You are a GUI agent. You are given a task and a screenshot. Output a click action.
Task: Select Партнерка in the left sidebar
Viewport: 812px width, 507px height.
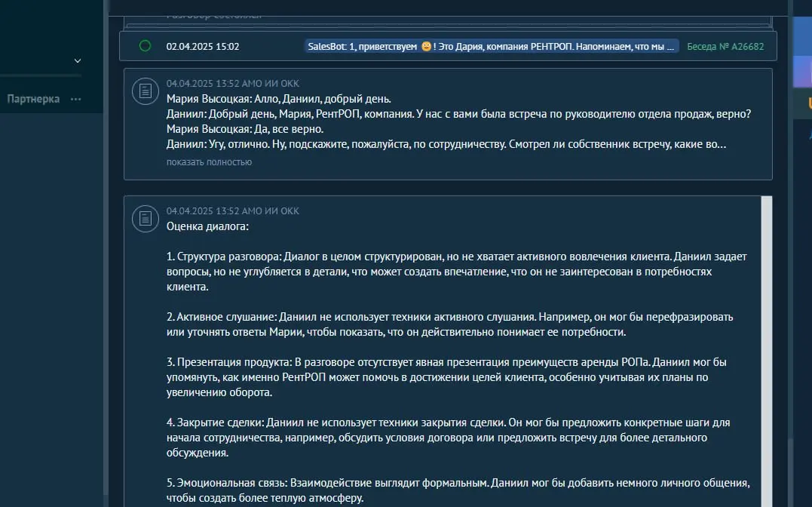tap(34, 99)
